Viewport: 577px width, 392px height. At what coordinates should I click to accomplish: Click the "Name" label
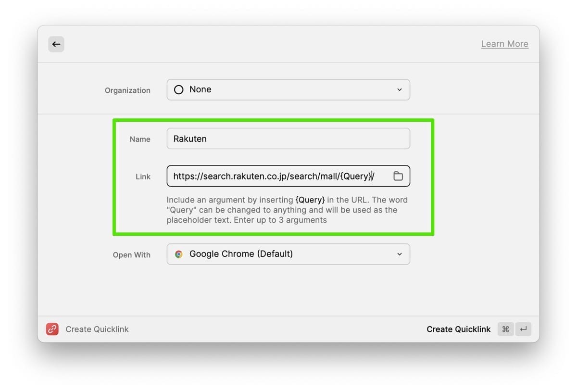[140, 139]
